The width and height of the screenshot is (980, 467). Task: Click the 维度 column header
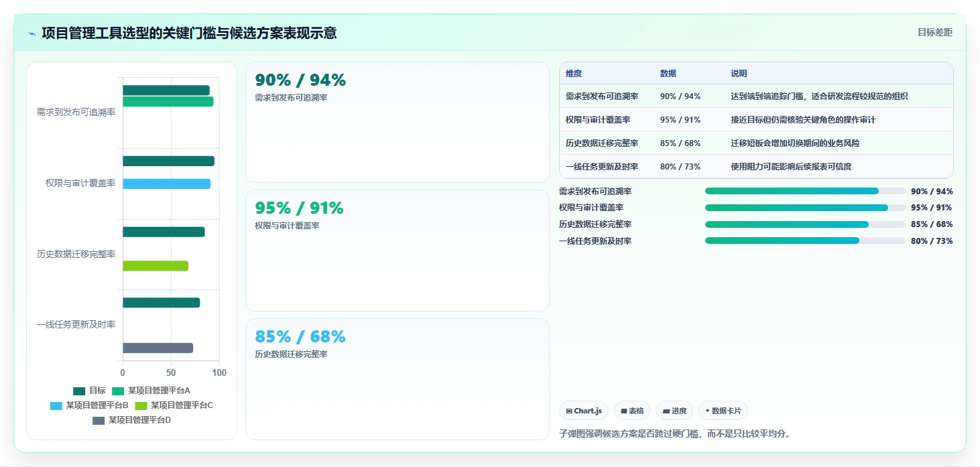(x=574, y=74)
